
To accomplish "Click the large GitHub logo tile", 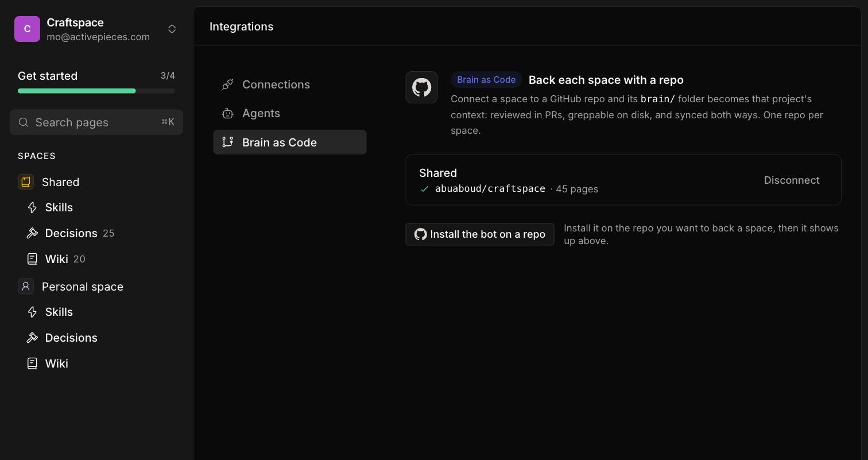I will 421,87.
